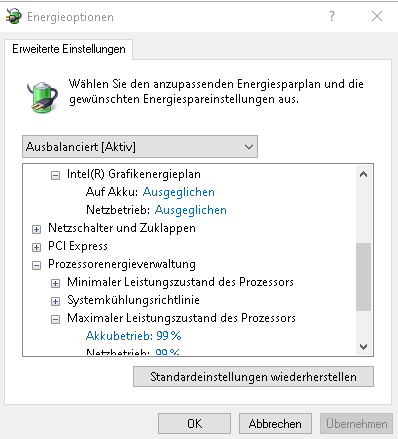
Task: Expand Minimaler Leistungszustand des Prozessors
Action: pyautogui.click(x=55, y=283)
